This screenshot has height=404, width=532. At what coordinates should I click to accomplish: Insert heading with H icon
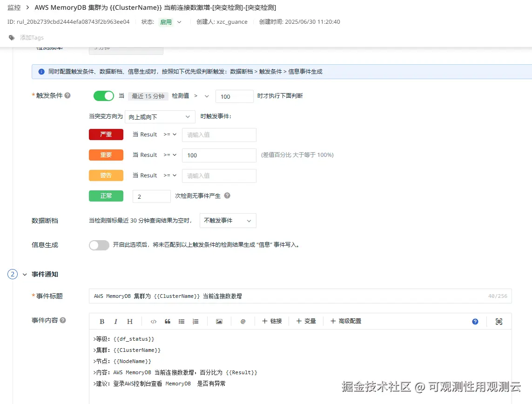tap(129, 322)
